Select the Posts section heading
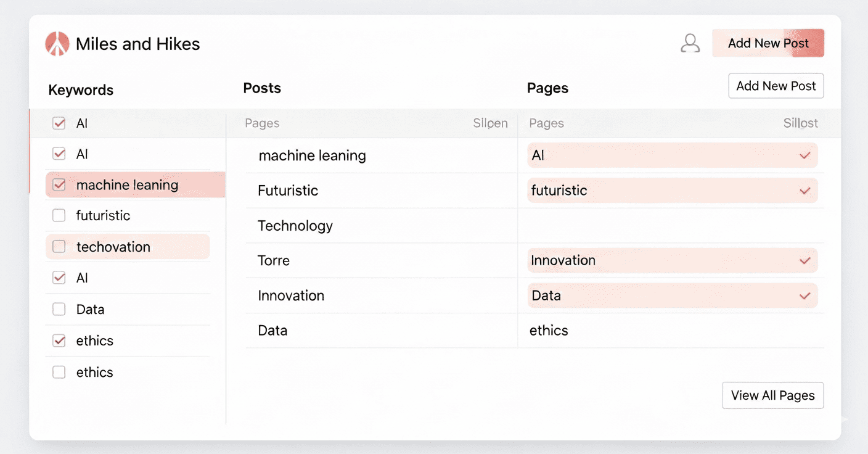The width and height of the screenshot is (868, 454). (x=262, y=88)
